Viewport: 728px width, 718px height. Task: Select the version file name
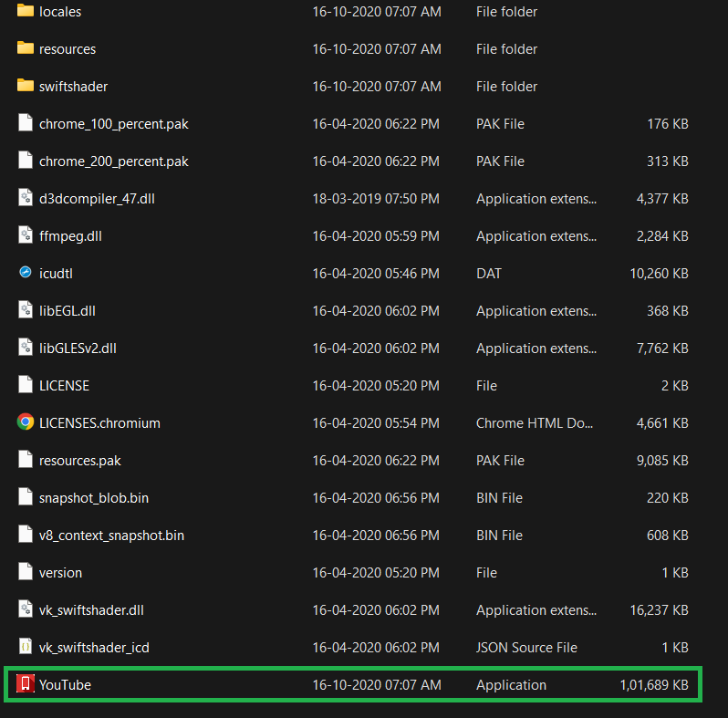click(x=60, y=573)
